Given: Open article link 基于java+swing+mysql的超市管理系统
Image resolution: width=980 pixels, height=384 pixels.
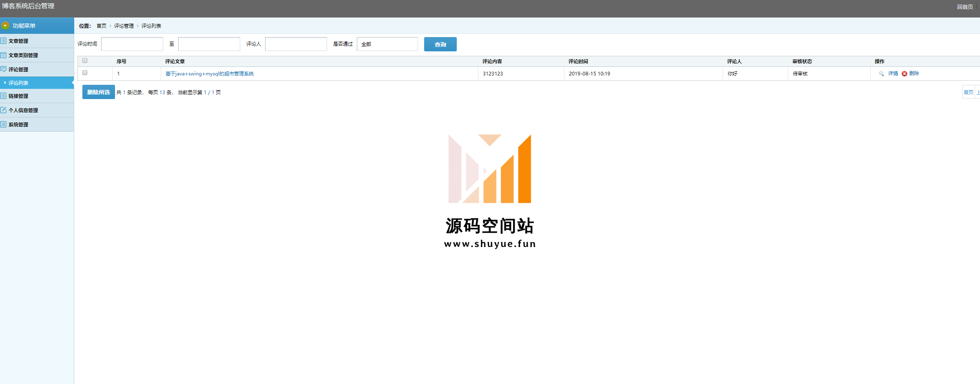Looking at the screenshot, I should [210, 74].
